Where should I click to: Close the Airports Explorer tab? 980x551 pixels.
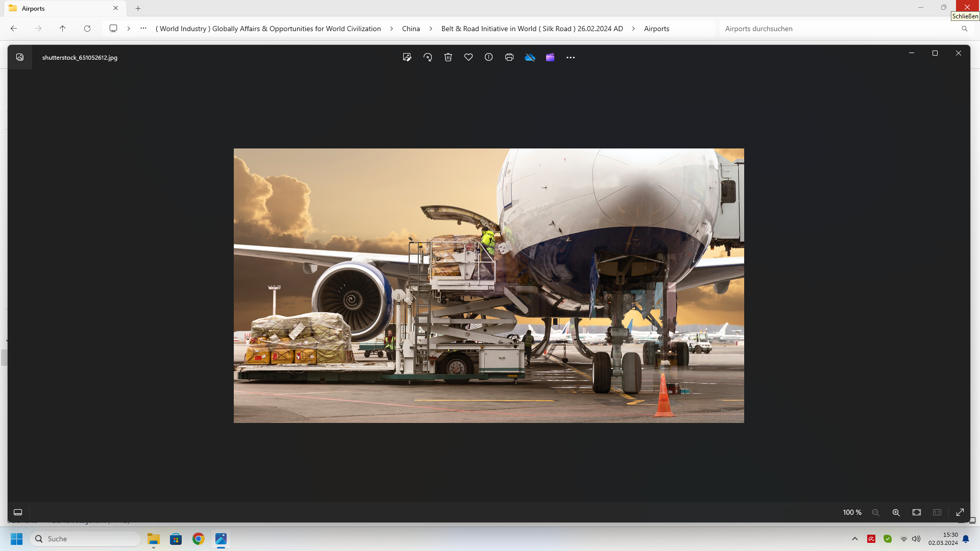116,8
